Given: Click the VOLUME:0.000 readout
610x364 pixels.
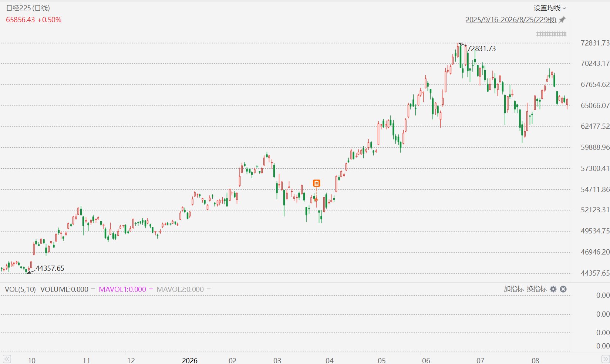Looking at the screenshot, I should [x=64, y=289].
